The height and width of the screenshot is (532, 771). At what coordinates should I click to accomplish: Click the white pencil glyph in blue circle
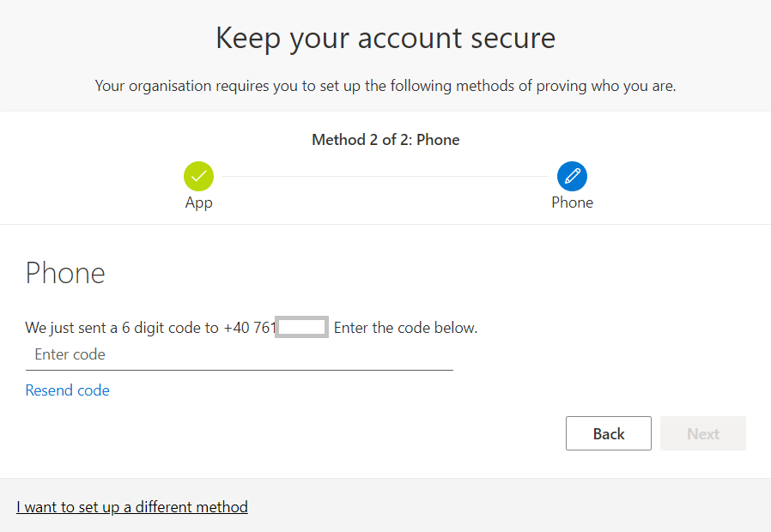(573, 176)
